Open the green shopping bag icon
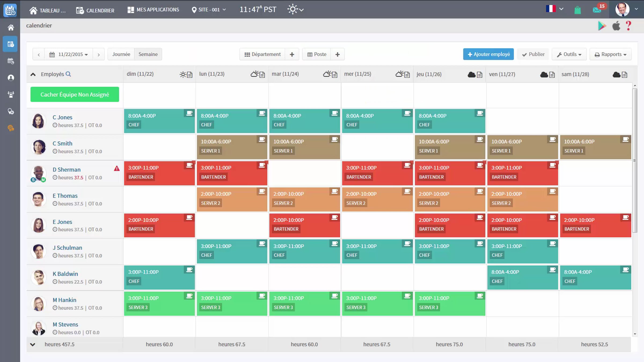This screenshot has height=362, width=644. (x=577, y=10)
